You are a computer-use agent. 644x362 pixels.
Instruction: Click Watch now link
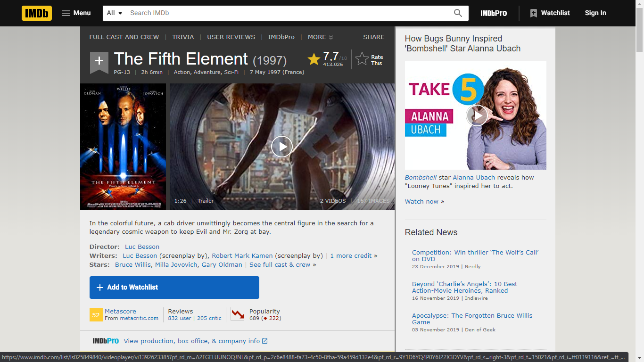[x=424, y=202]
